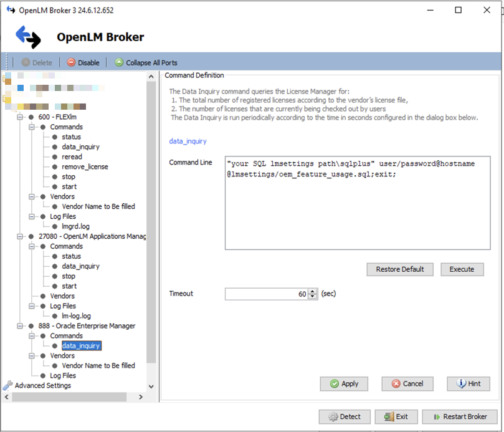Screen dimensions: 504x432
Task: Open the Hint help button
Action: [x=468, y=383]
